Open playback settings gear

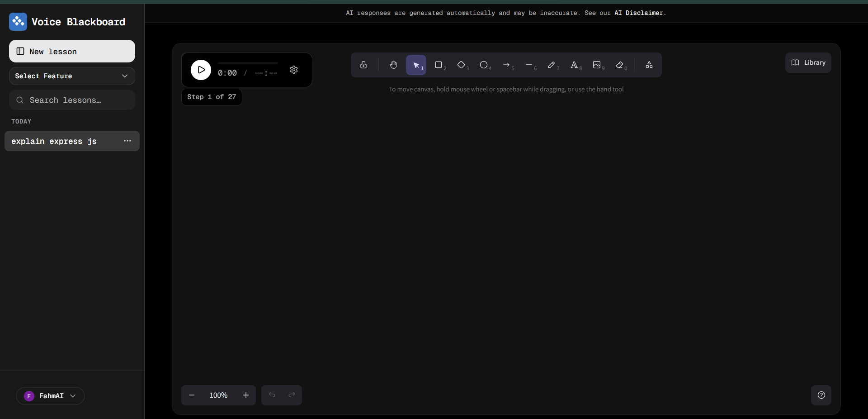[294, 70]
